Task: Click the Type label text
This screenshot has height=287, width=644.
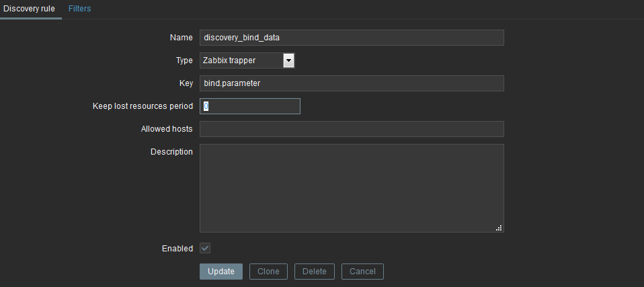Action: click(184, 60)
